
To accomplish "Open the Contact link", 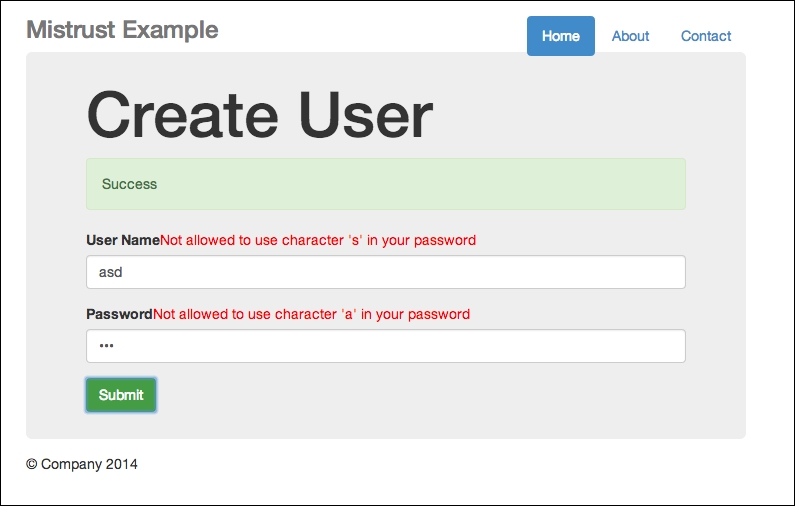I will [x=706, y=36].
